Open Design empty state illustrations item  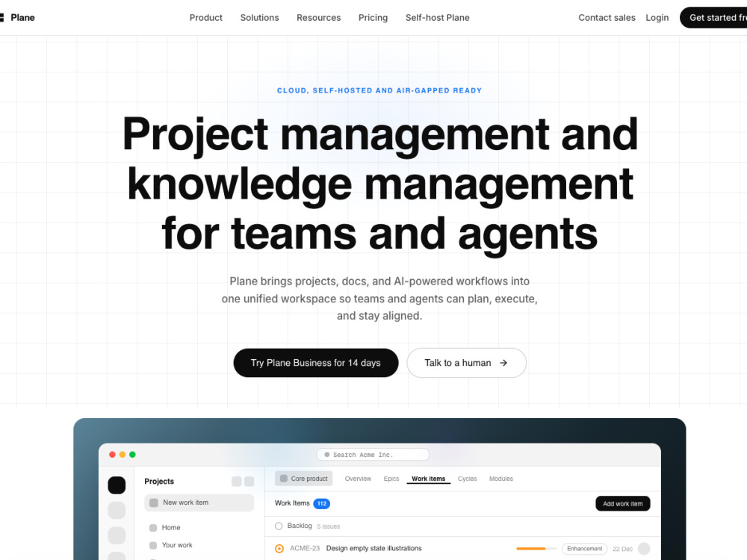pyautogui.click(x=374, y=549)
